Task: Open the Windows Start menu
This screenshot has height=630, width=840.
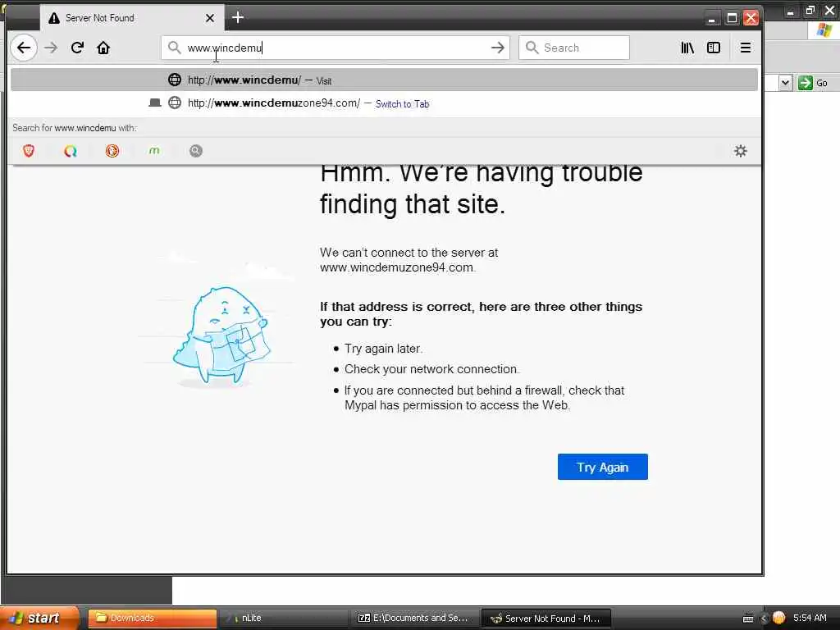Action: [39, 618]
